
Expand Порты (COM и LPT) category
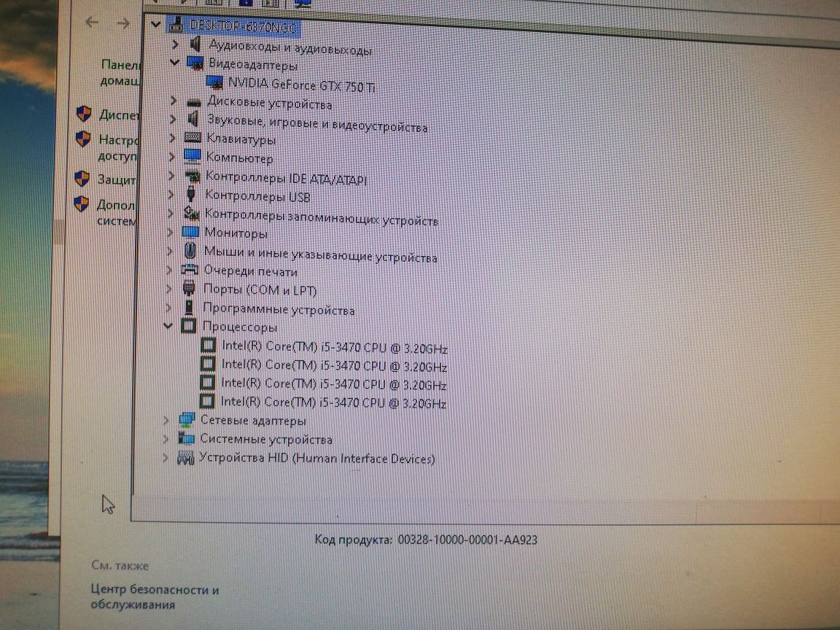(x=168, y=288)
